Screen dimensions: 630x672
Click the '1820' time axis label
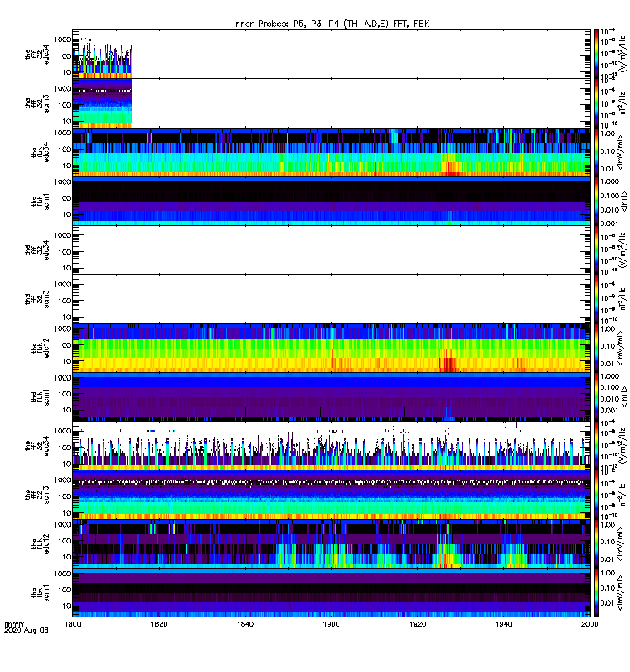pos(159,624)
